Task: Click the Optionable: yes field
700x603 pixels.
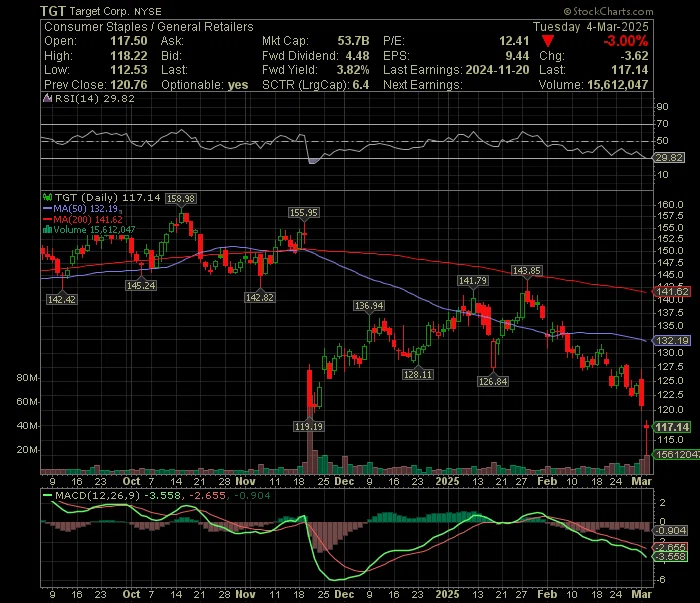Action: click(204, 85)
